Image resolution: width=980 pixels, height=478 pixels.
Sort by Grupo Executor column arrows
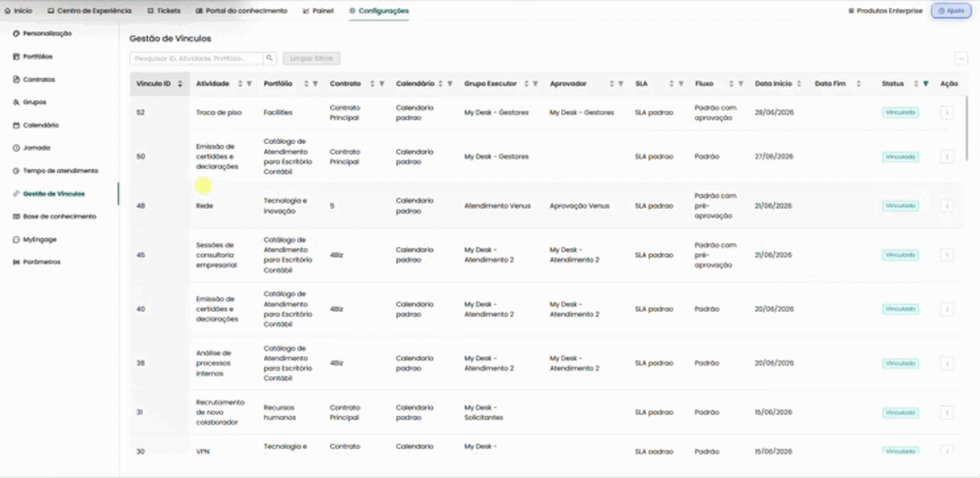point(526,83)
